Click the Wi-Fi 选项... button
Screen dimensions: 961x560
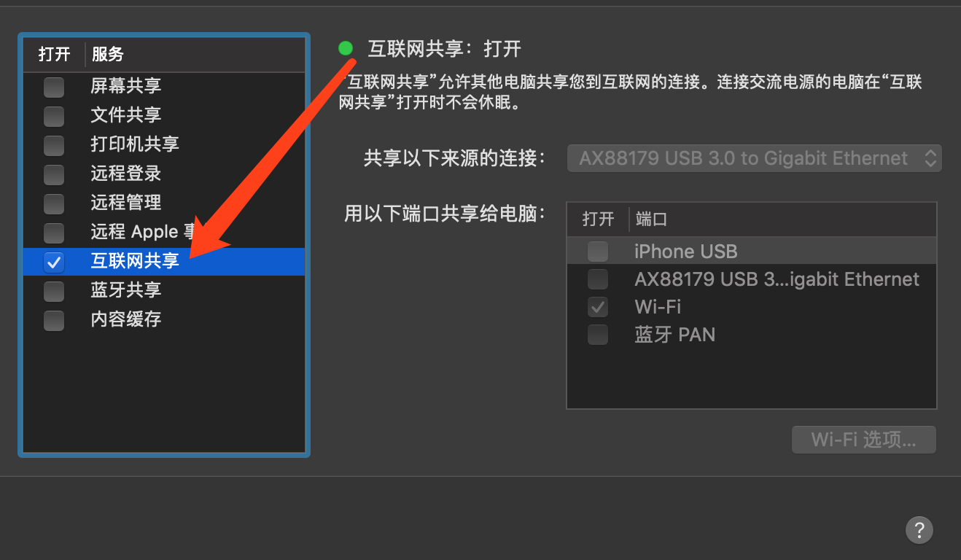pyautogui.click(x=864, y=440)
